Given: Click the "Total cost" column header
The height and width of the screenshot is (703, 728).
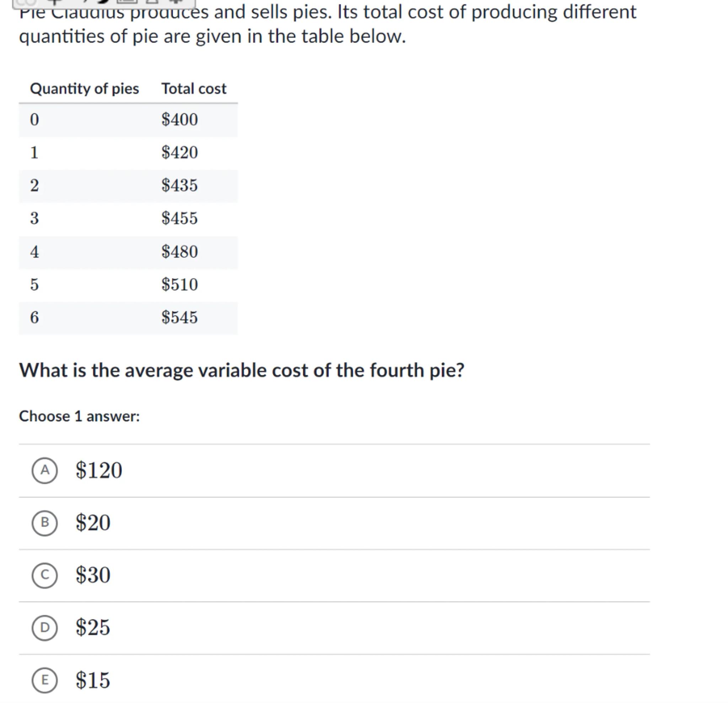Looking at the screenshot, I should click(193, 89).
